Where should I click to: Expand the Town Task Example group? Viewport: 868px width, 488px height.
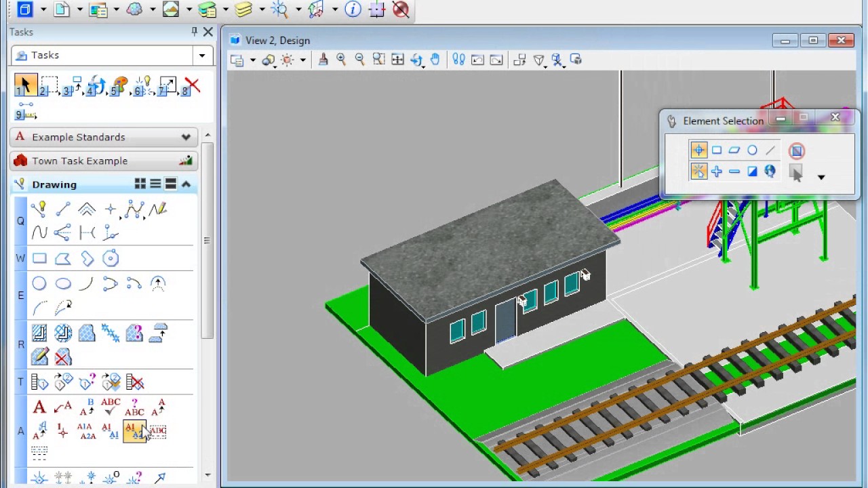185,161
